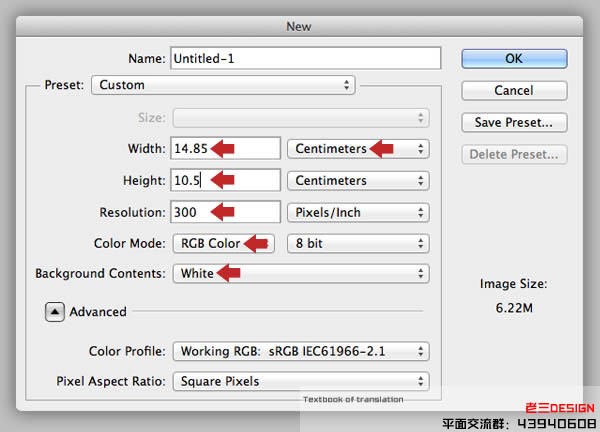
Task: Open the Color Profile dropdown
Action: coord(300,351)
